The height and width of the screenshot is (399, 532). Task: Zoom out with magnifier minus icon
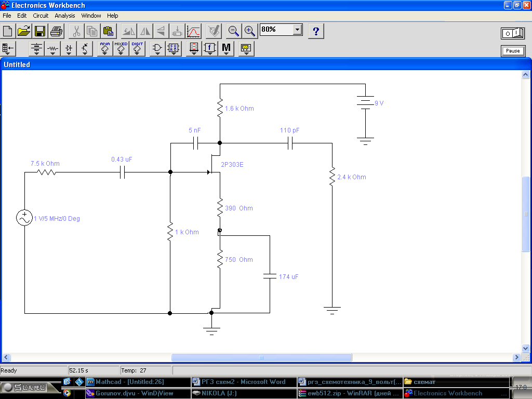point(233,31)
